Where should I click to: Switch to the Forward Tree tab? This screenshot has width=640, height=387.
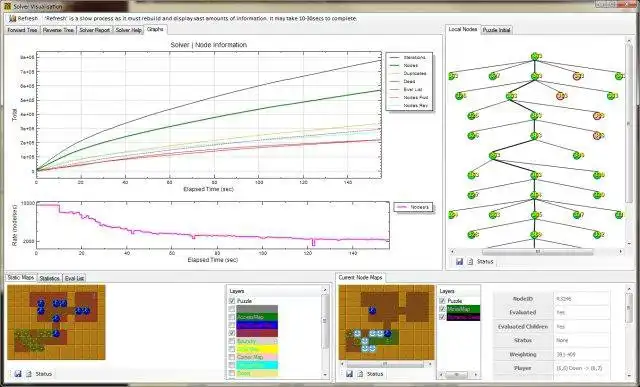pos(22,30)
